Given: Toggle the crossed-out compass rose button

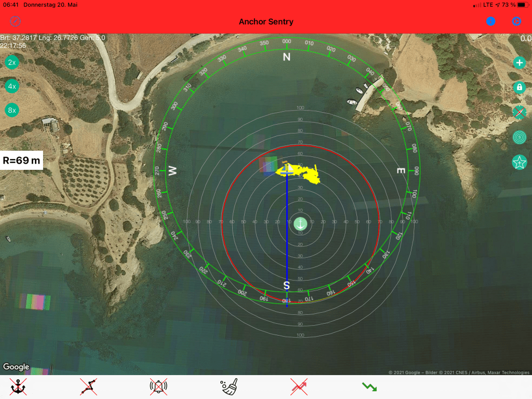Looking at the screenshot, I should point(519,112).
